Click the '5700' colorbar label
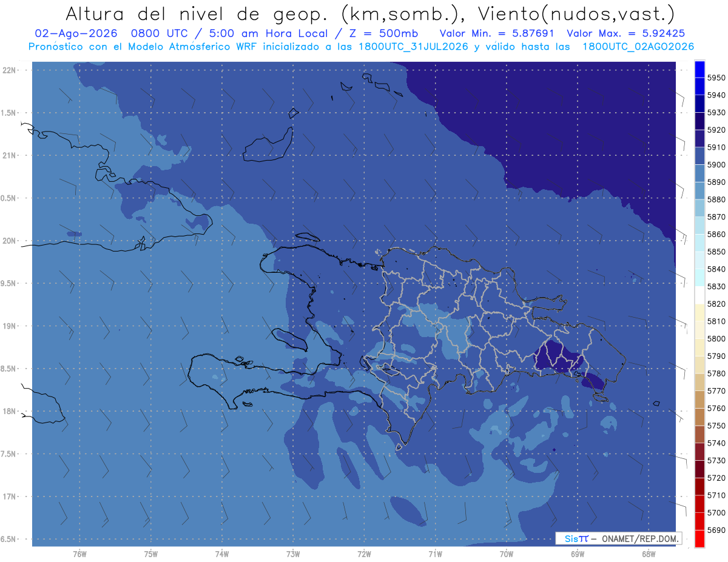 tap(716, 512)
